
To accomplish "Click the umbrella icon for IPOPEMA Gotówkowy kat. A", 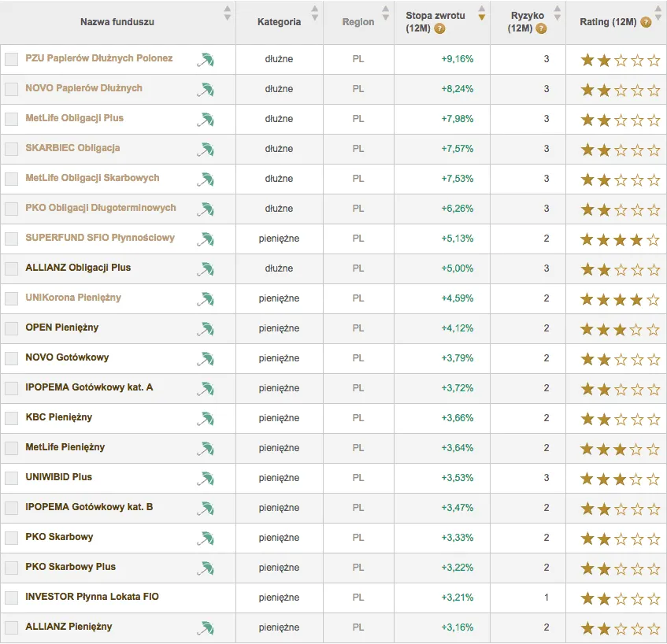I will point(206,389).
